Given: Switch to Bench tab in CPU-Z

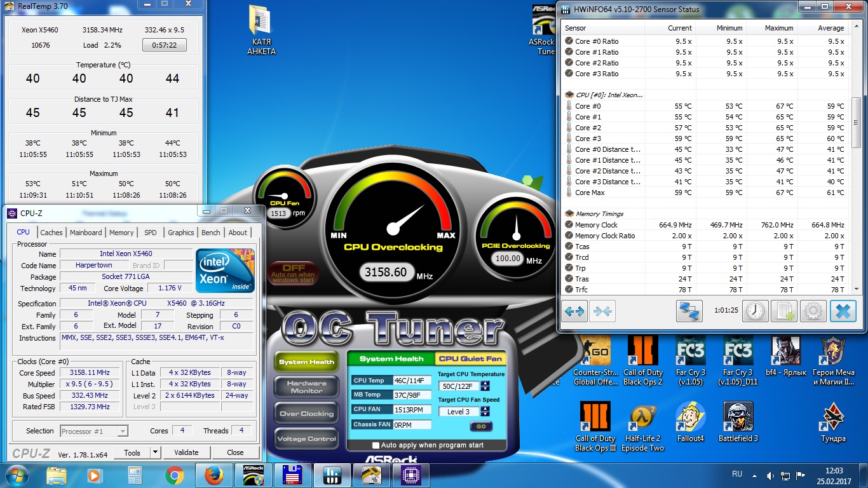Looking at the screenshot, I should pos(211,233).
